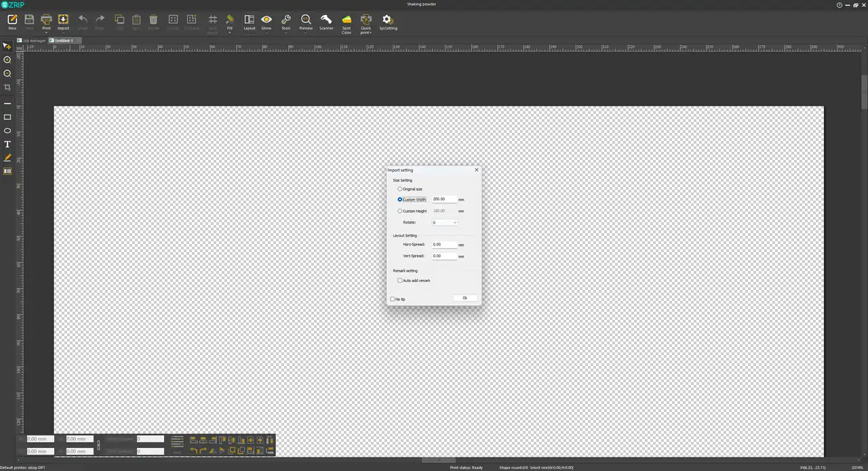This screenshot has height=471, width=868.
Task: Expand the Tools dropdown
Action: pos(286,32)
